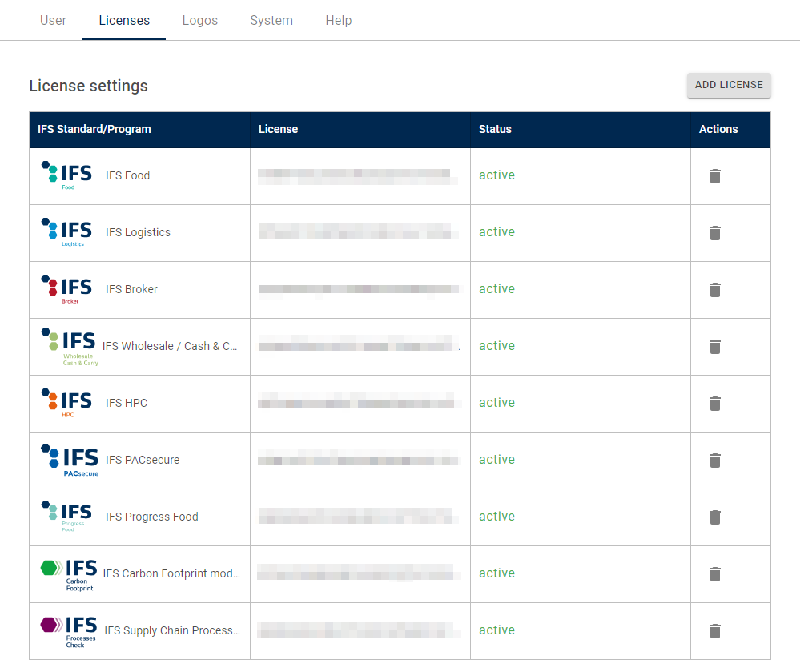Select the 'IFS Progress Food' program name

(x=152, y=517)
